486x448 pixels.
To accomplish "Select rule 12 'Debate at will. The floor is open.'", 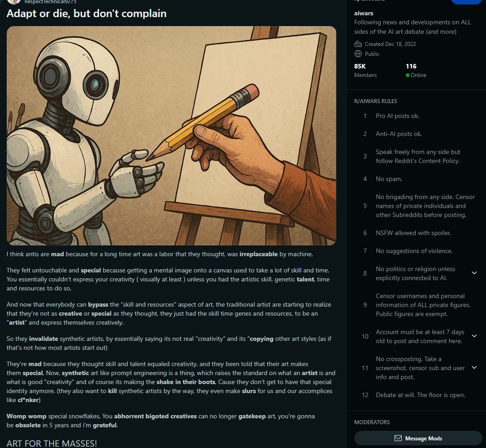I will coord(420,395).
